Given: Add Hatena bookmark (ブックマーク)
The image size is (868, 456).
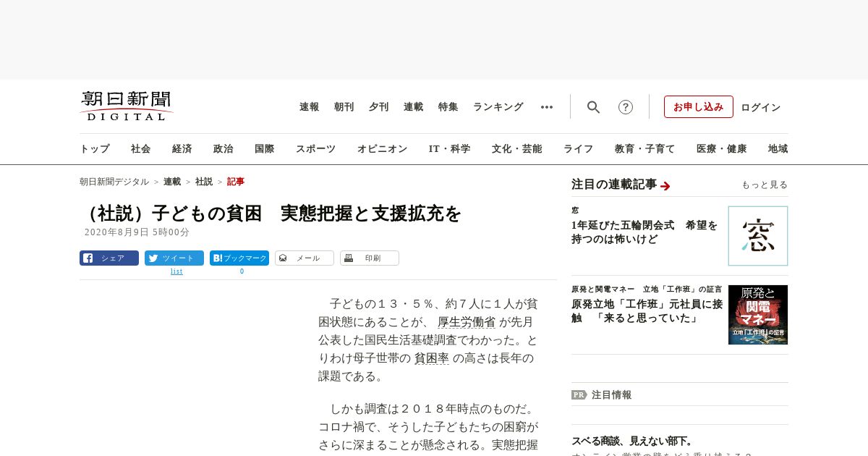Looking at the screenshot, I should click(x=239, y=258).
